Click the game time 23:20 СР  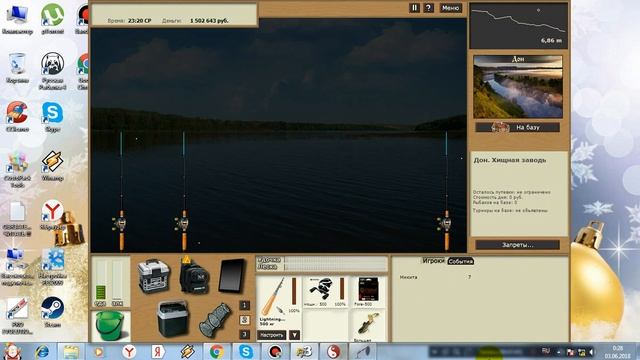[140, 20]
